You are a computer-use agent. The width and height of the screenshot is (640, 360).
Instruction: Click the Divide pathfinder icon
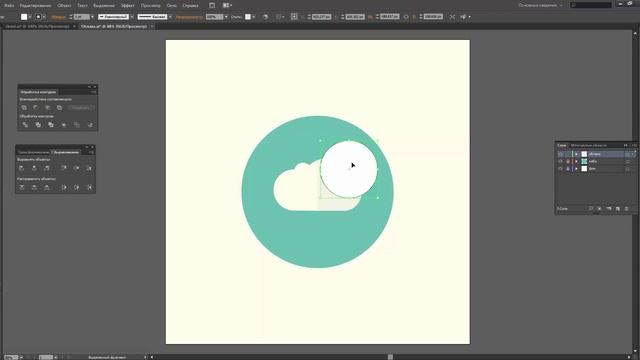[x=25, y=124]
